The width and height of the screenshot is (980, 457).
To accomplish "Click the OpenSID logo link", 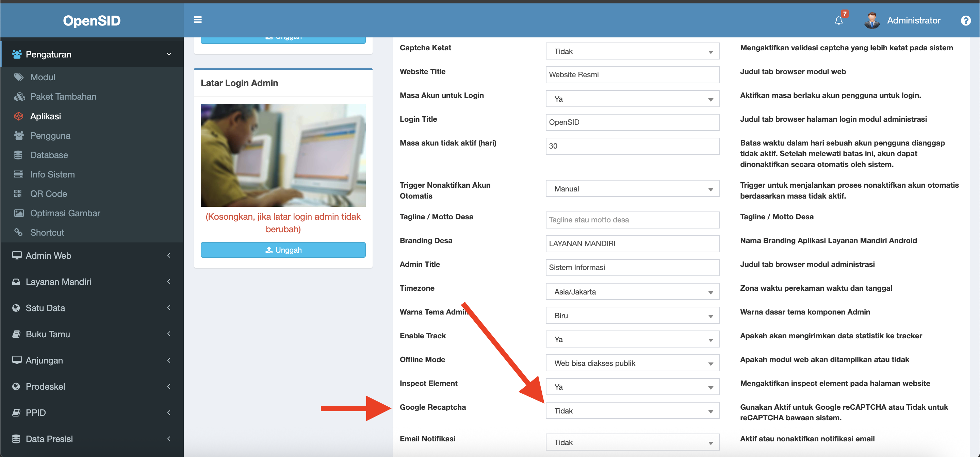I will coord(92,20).
